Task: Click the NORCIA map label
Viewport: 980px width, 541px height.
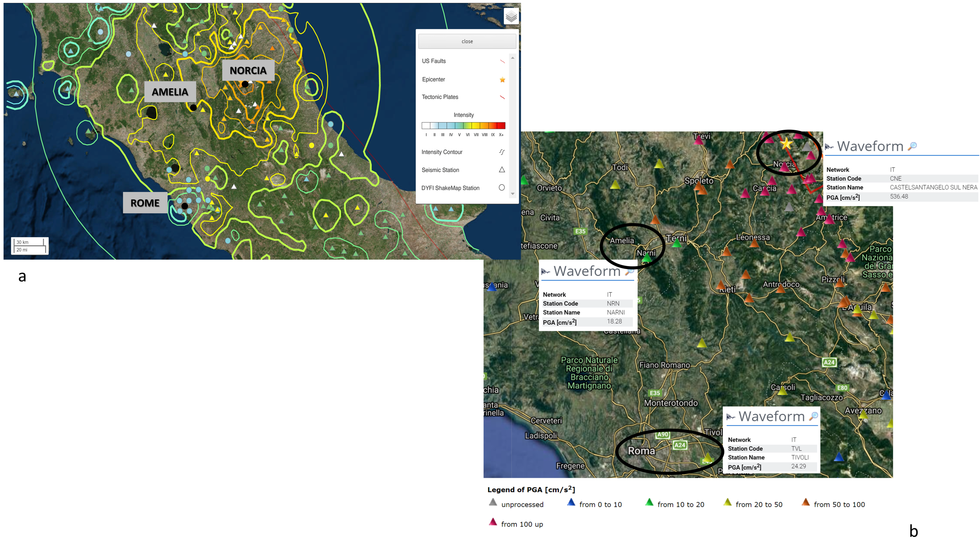Action: 248,70
